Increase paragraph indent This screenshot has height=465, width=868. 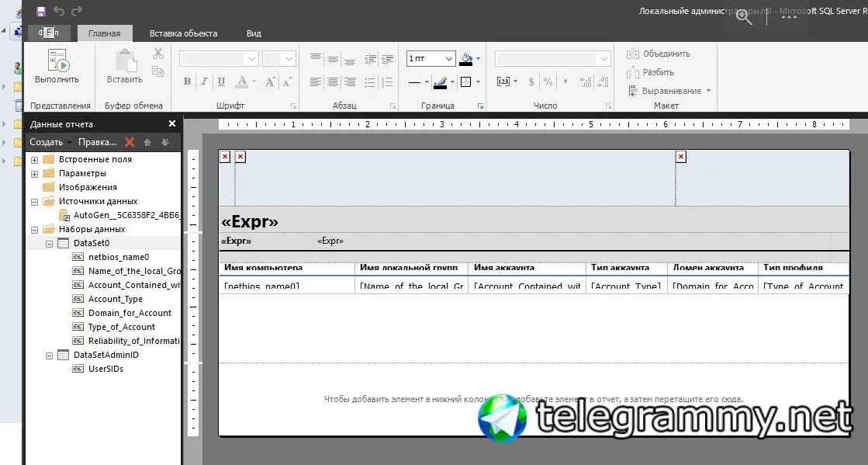[x=388, y=58]
